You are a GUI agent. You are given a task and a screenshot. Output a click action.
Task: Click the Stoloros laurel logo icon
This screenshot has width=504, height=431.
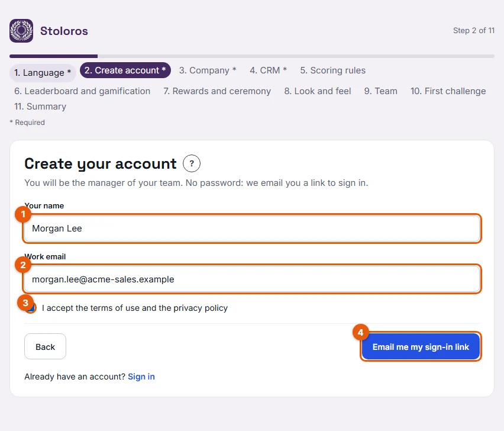pos(21,31)
